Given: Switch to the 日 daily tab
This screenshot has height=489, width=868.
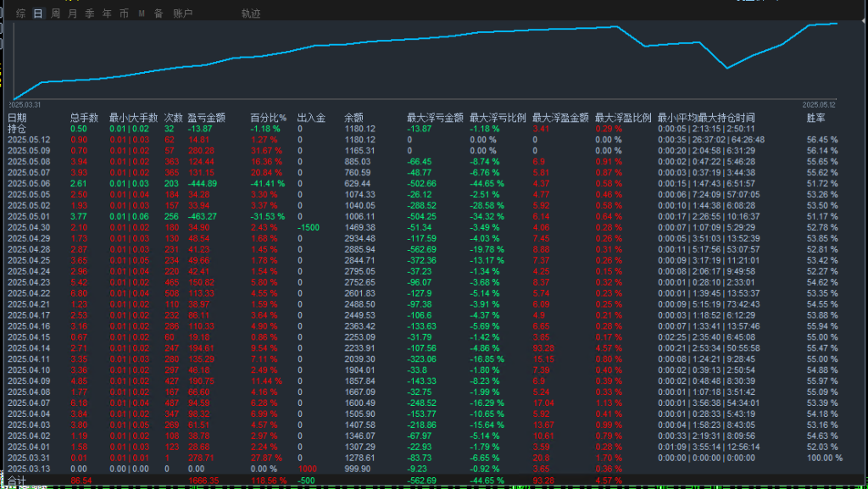Looking at the screenshot, I should (37, 12).
